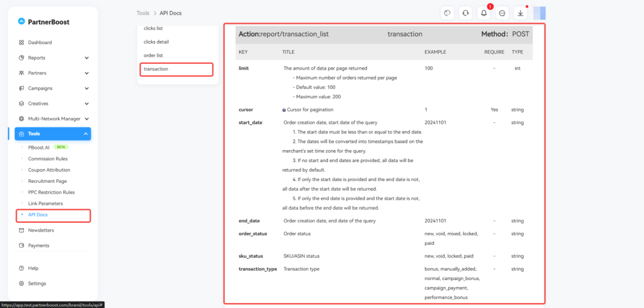
Task: Click the Multi-Network Manager globe icon
Action: (21, 119)
